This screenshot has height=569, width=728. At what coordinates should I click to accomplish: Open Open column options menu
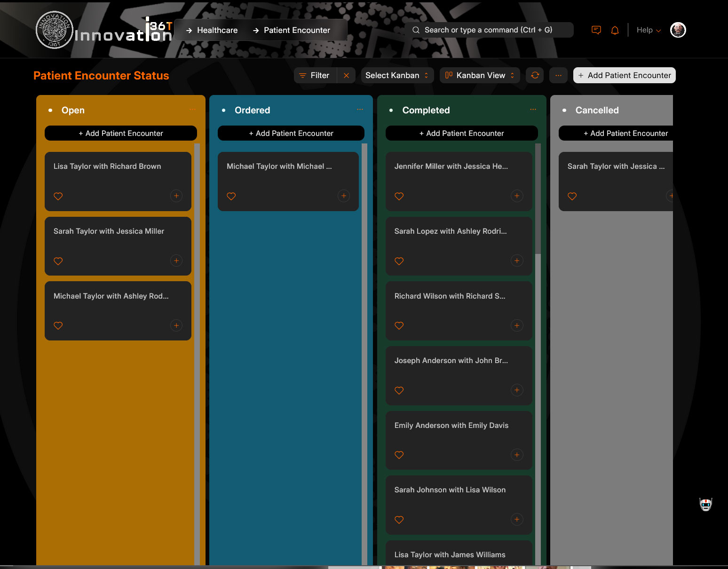(192, 110)
